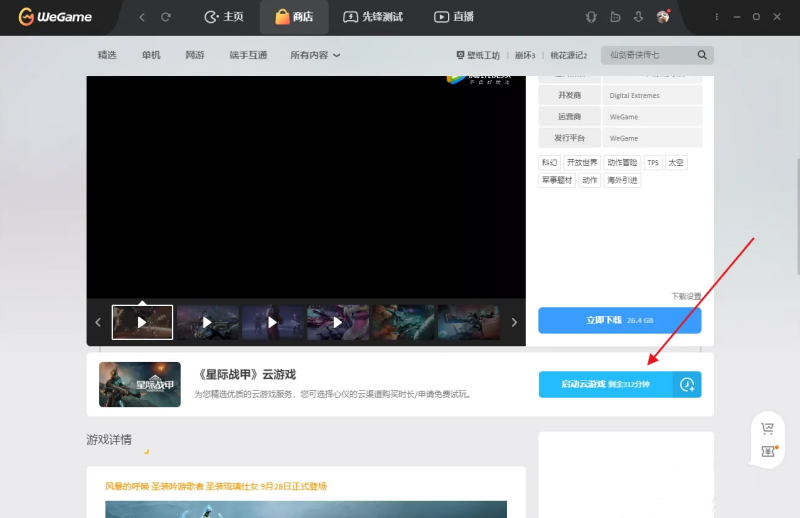
Task: Click the 游戏详情 section heading
Action: [x=109, y=439]
